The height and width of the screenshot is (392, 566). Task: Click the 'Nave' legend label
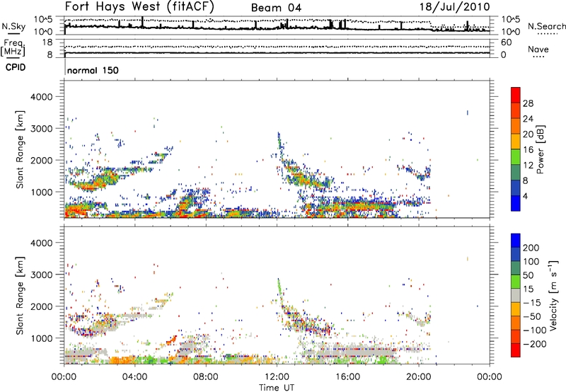[x=538, y=49]
